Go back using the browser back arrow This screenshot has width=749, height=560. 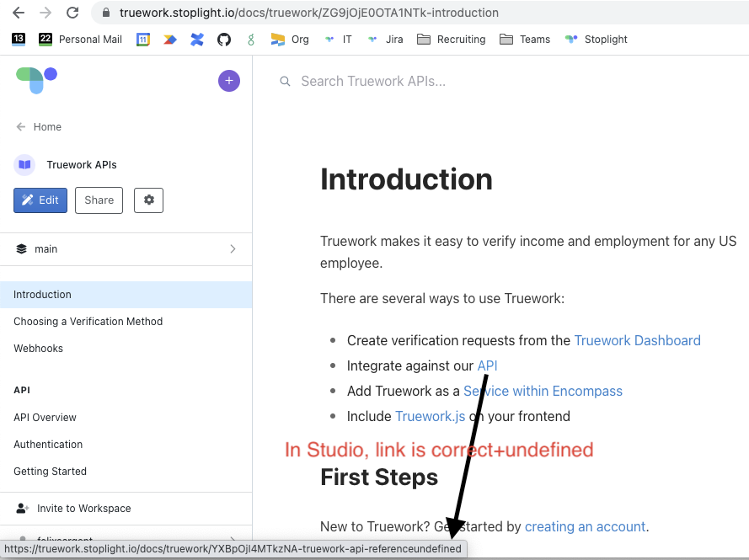point(19,13)
